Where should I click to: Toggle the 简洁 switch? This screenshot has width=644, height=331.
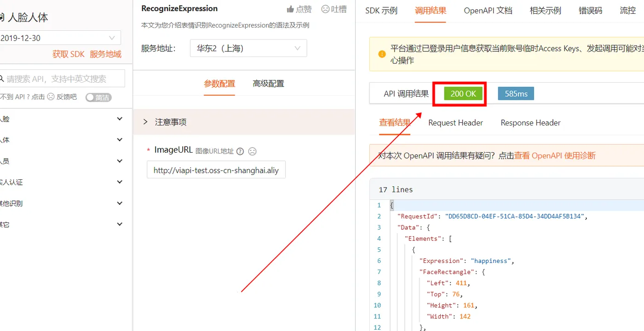coord(98,97)
